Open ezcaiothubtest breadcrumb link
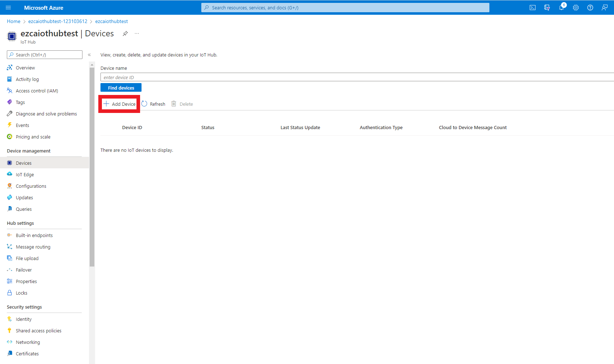 coord(112,21)
